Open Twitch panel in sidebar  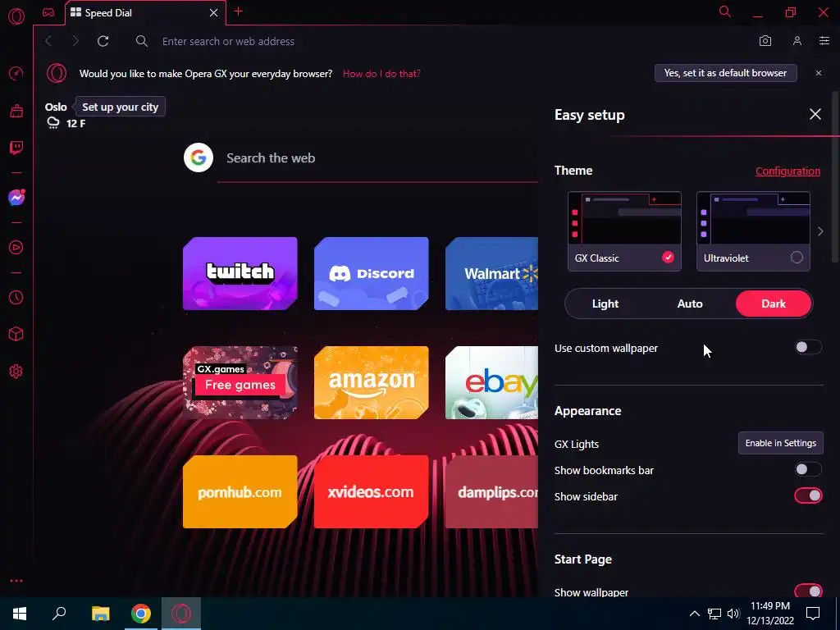click(x=16, y=148)
